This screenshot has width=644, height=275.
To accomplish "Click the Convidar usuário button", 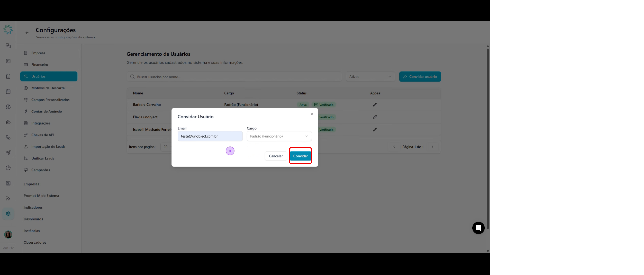I will click(x=420, y=76).
